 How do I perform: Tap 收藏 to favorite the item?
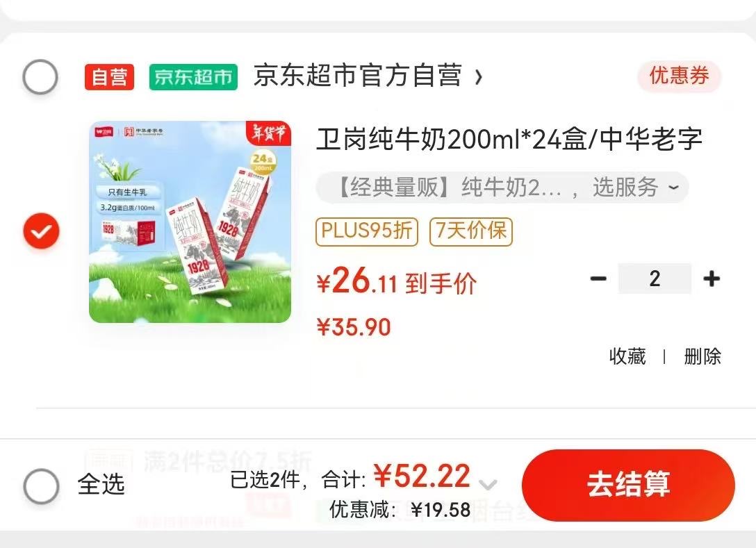[627, 357]
